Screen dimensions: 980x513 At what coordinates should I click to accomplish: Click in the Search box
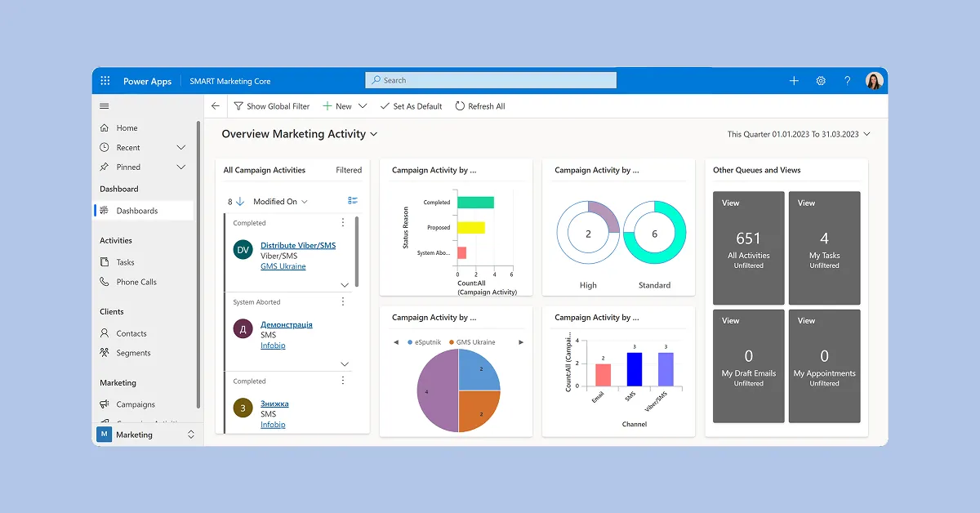(x=490, y=80)
